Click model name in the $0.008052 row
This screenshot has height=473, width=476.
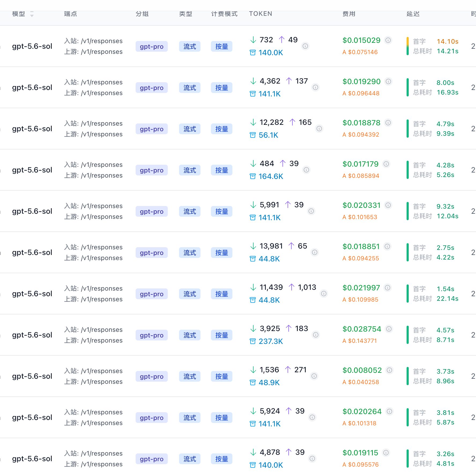[32, 376]
